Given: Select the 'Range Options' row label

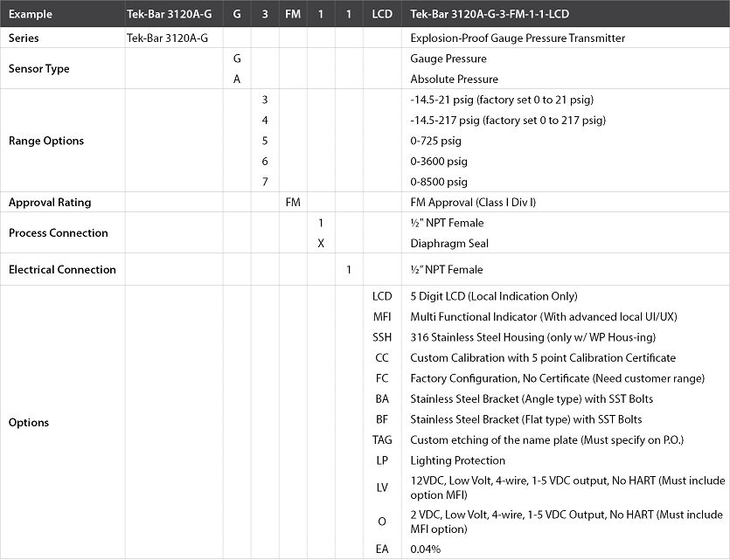Looking at the screenshot, I should point(46,141).
